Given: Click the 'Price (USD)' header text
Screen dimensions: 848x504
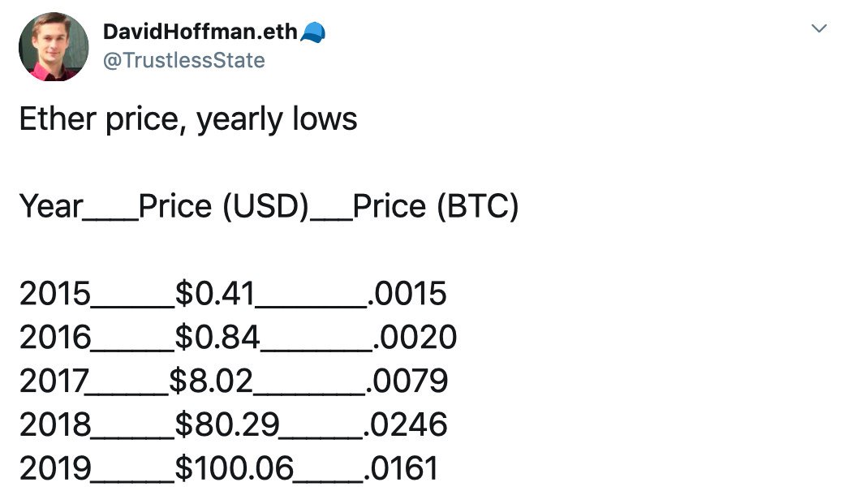Looking at the screenshot, I should click(224, 206).
